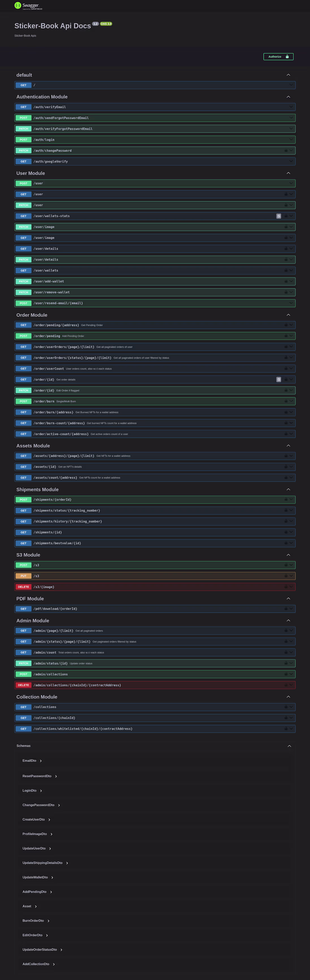The height and width of the screenshot is (980, 310).
Task: Expand the EmailDto schema arrow
Action: coord(41,761)
